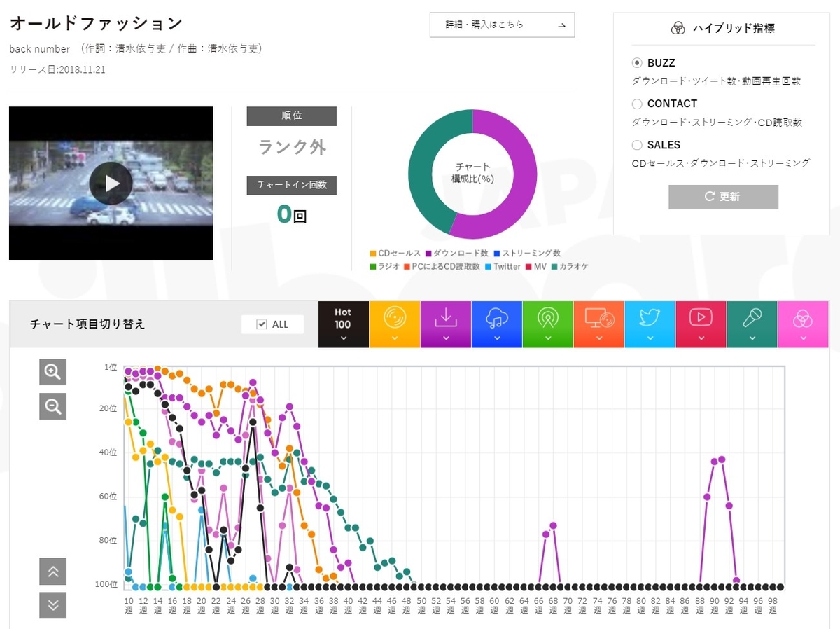The image size is (840, 629).
Task: Click the リリース日:2018.11.21 release date
Action: pos(57,69)
